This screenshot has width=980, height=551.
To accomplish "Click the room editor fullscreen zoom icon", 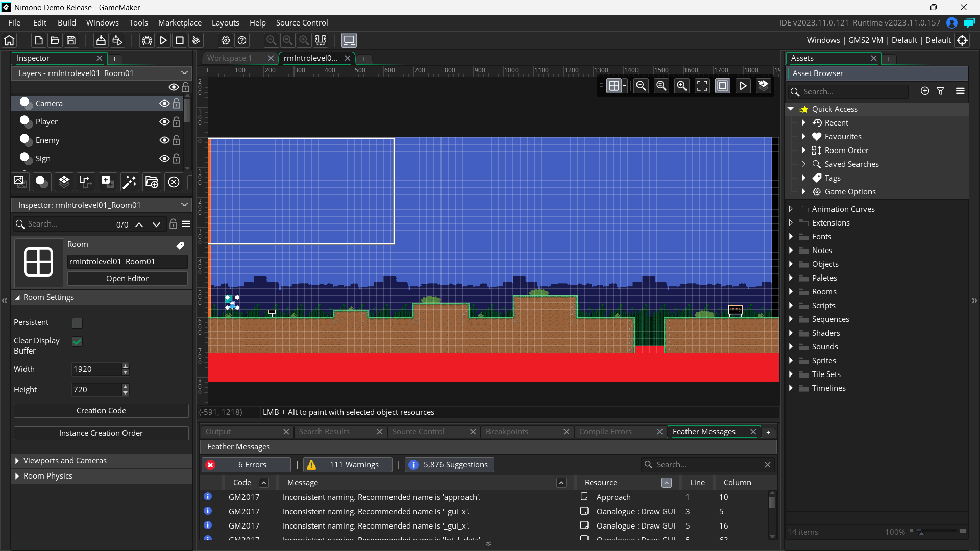I will (x=702, y=86).
